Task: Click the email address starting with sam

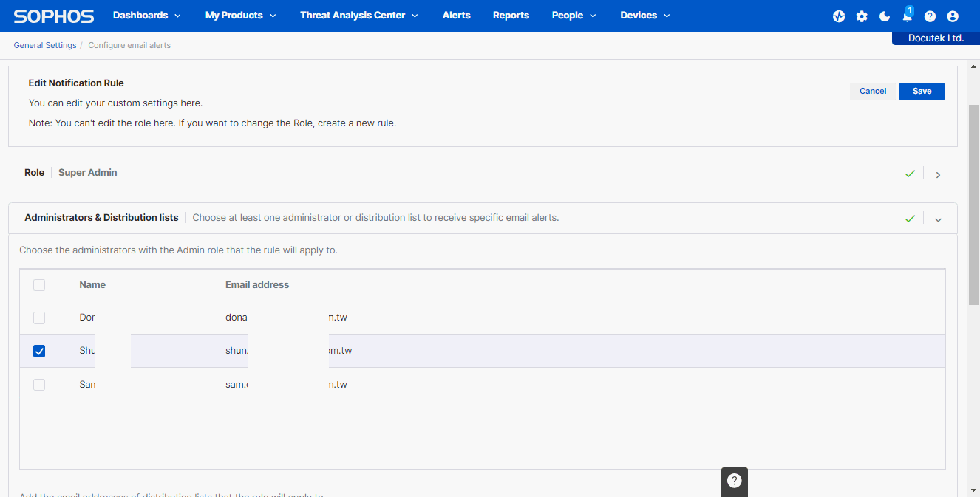Action: tap(286, 385)
